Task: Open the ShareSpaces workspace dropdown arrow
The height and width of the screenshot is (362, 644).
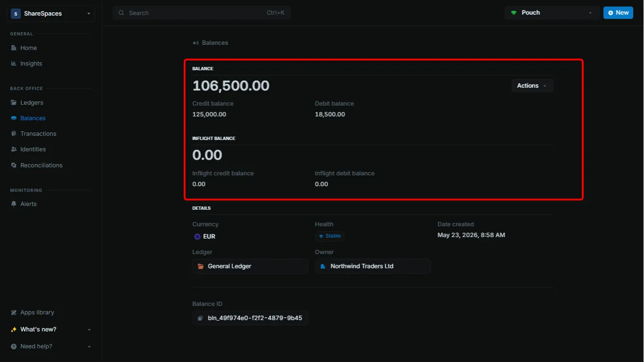Action: (89, 14)
